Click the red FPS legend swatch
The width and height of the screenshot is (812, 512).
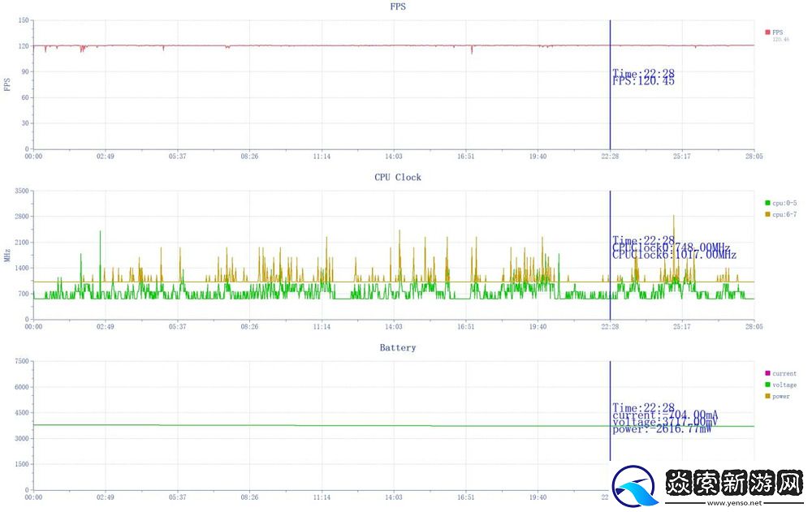767,32
